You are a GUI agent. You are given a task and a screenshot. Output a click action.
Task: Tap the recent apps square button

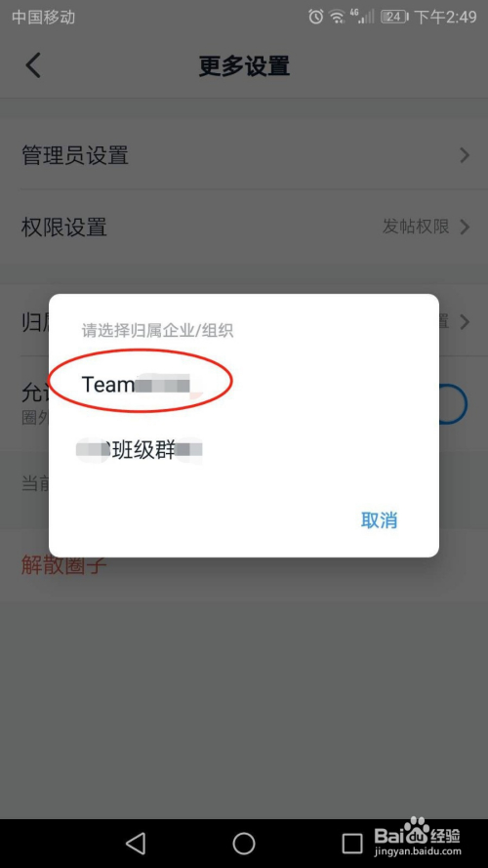(x=352, y=844)
